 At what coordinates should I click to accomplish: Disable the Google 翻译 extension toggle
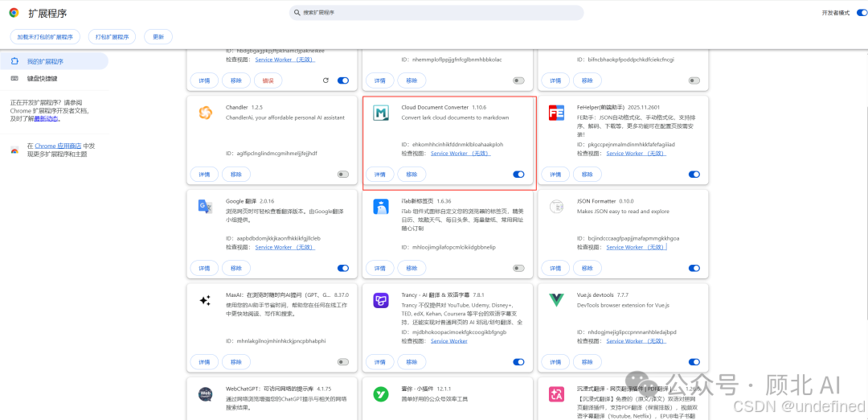coord(343,268)
